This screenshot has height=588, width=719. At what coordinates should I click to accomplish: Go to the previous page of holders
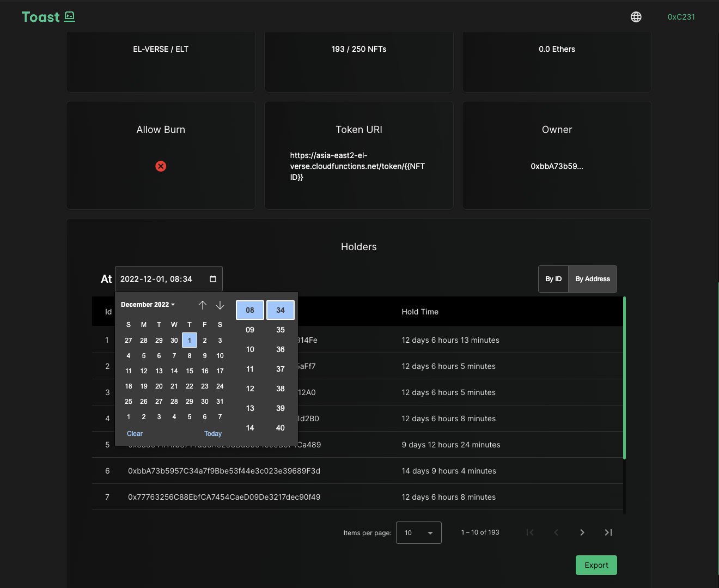coord(556,532)
